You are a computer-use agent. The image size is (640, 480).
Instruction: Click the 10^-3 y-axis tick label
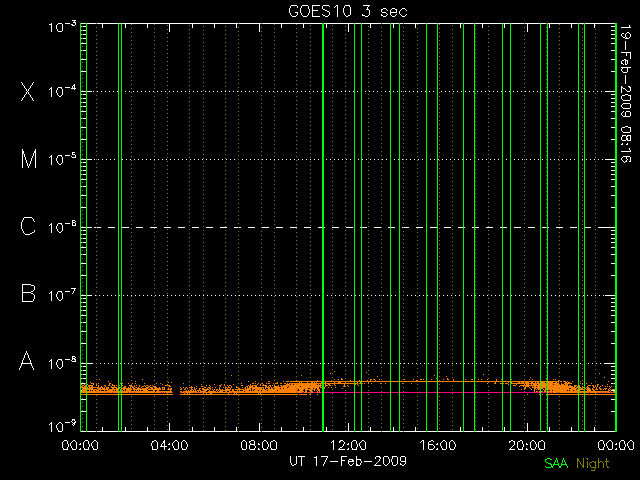coord(62,27)
